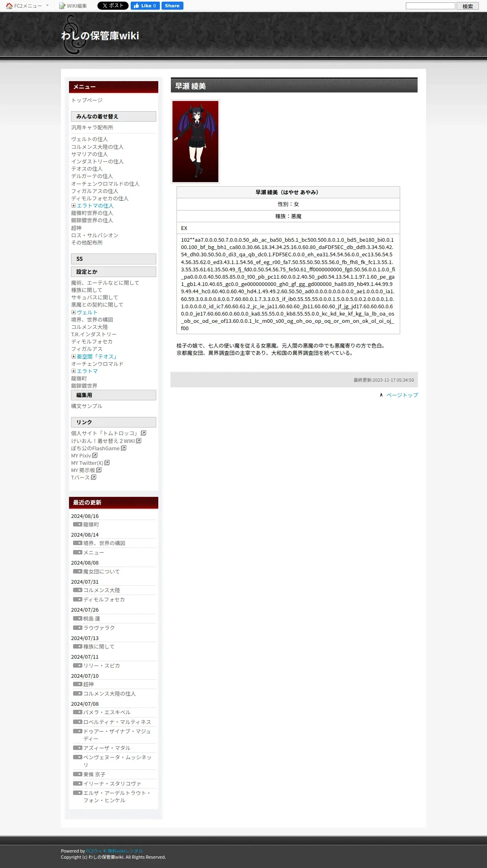
Task: Open その他配布所 sidebar link
Action: tap(87, 243)
